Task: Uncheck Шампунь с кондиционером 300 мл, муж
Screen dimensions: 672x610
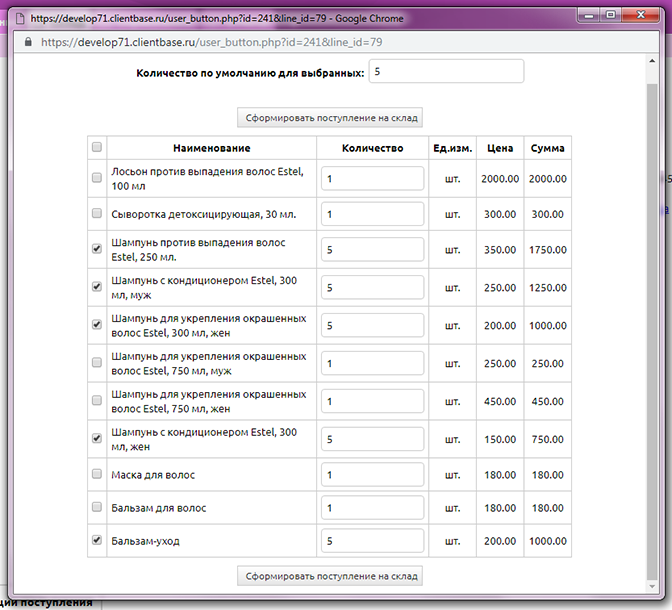Action: pyautogui.click(x=97, y=286)
